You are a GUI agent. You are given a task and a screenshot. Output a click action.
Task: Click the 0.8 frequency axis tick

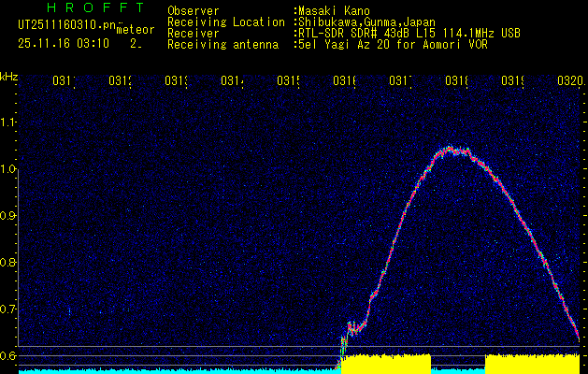(x=8, y=263)
